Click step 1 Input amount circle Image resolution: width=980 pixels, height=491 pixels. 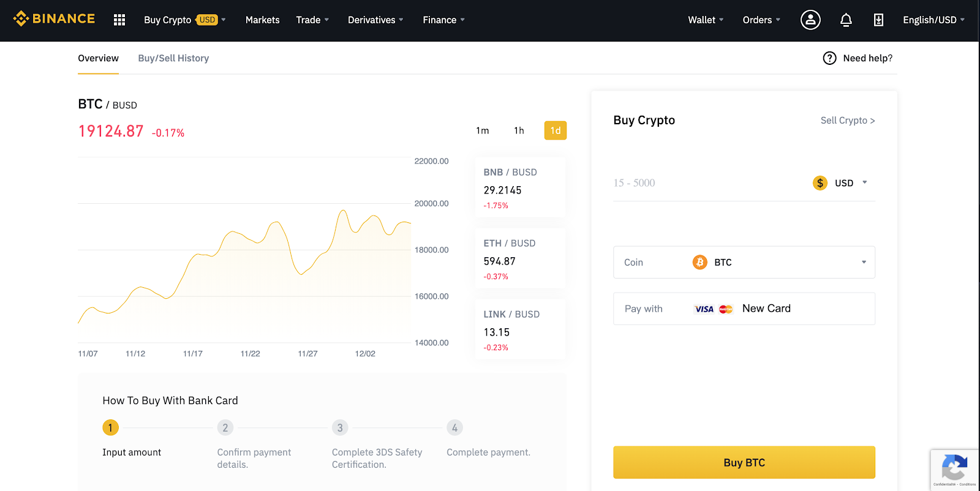[x=110, y=427]
